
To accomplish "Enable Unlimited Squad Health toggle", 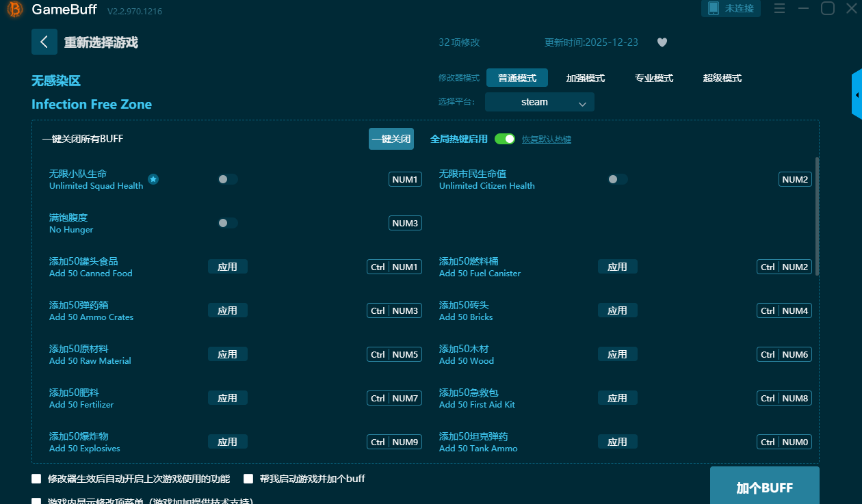I will [228, 179].
